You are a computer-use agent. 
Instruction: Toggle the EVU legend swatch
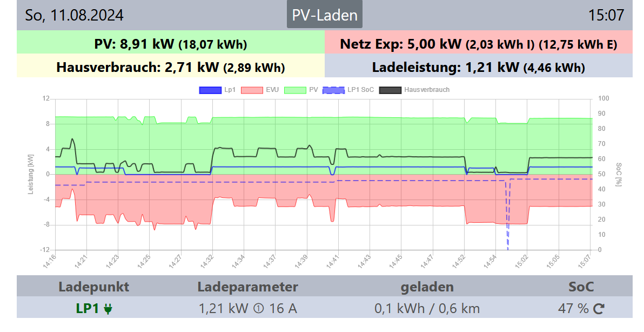pyautogui.click(x=252, y=90)
